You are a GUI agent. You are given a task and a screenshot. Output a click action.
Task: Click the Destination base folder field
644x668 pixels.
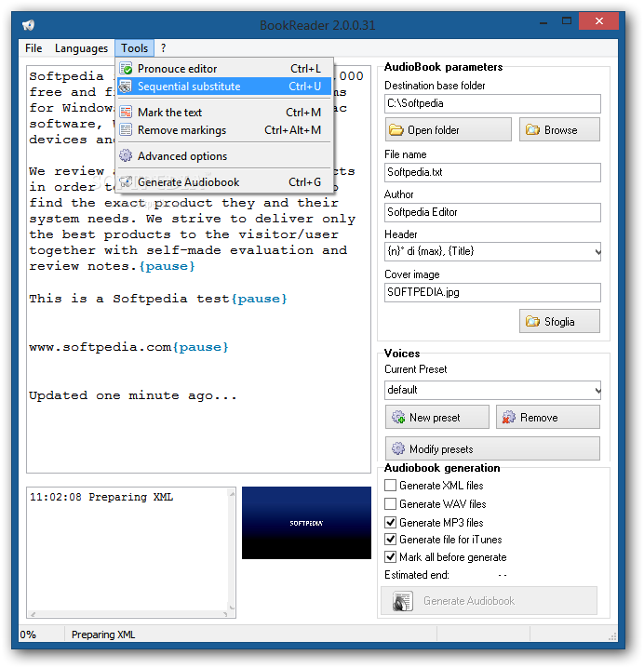coord(492,103)
